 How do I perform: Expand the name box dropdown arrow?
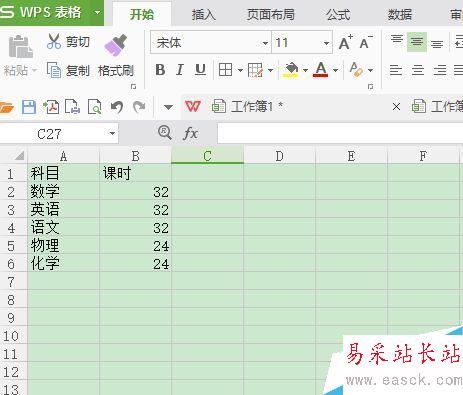click(112, 134)
